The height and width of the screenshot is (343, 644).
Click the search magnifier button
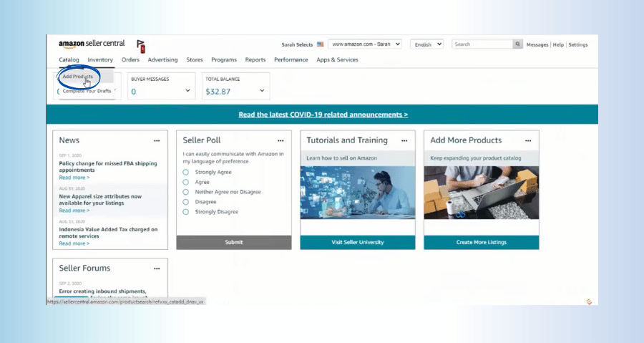coord(517,44)
